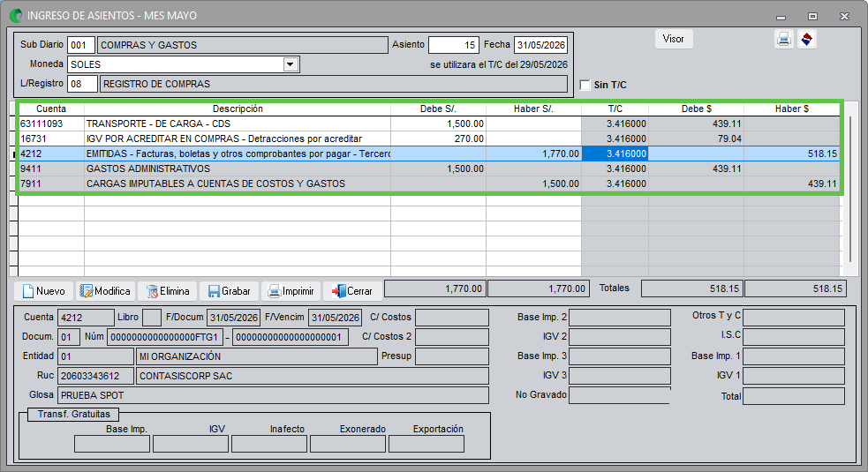
Task: Click the highlighted T/C cell 3.416000 in row 4212
Action: 615,154
